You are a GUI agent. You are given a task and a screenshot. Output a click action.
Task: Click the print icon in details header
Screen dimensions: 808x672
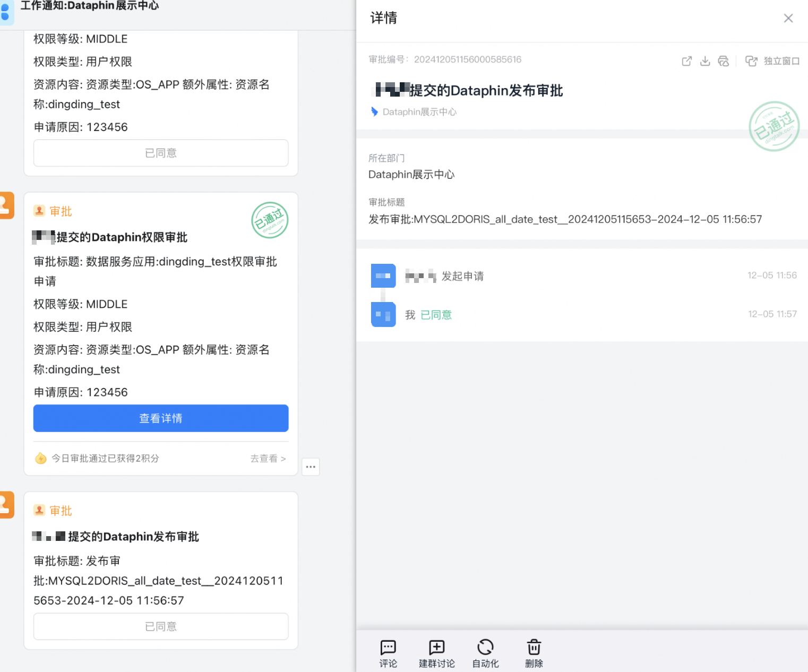tap(724, 61)
